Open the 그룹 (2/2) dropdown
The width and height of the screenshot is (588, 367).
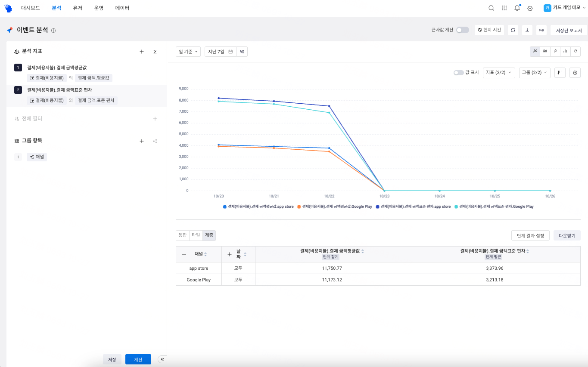coord(535,73)
